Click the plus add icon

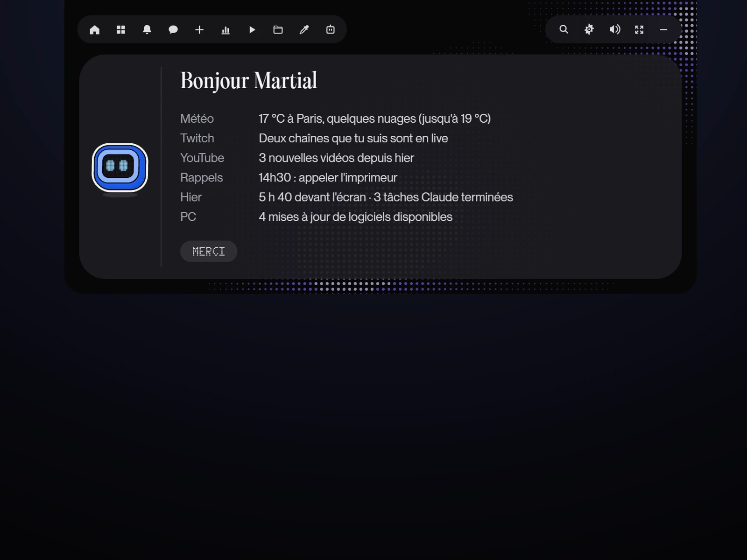click(x=199, y=30)
